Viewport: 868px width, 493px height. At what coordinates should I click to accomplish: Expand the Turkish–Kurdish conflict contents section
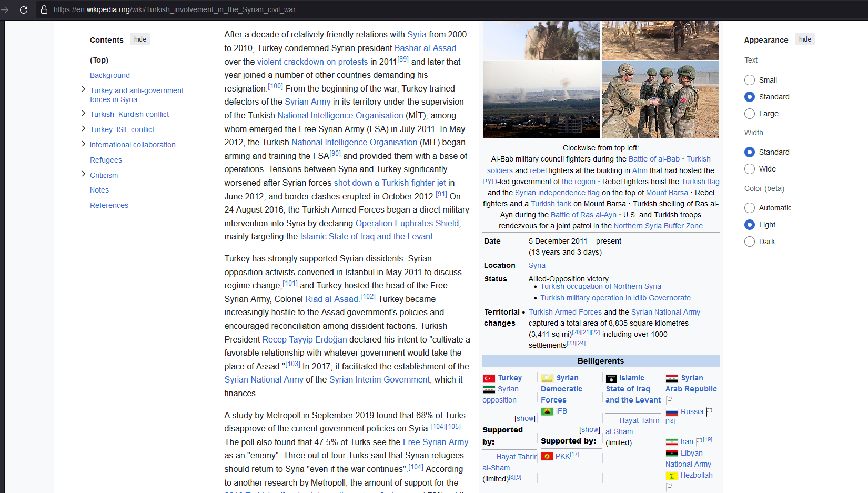tap(83, 114)
